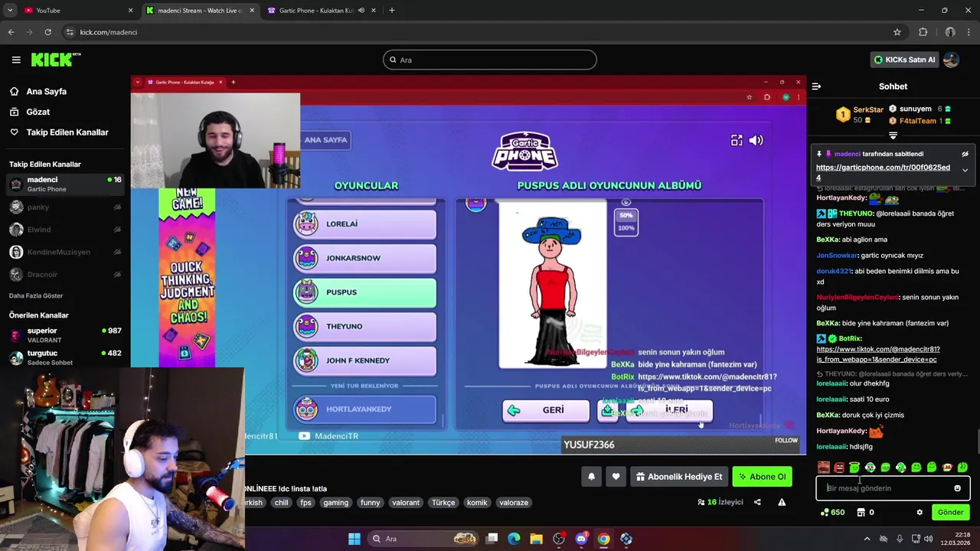Toggle Gartic Phone fullscreen icon
This screenshot has height=551, width=980.
(737, 140)
